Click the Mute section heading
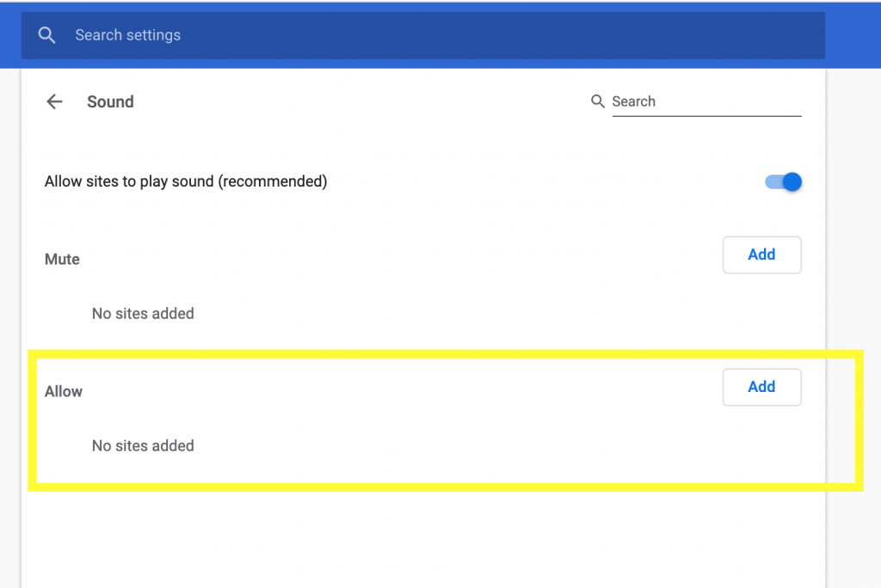Screen dimensions: 881x588 tap(62, 260)
